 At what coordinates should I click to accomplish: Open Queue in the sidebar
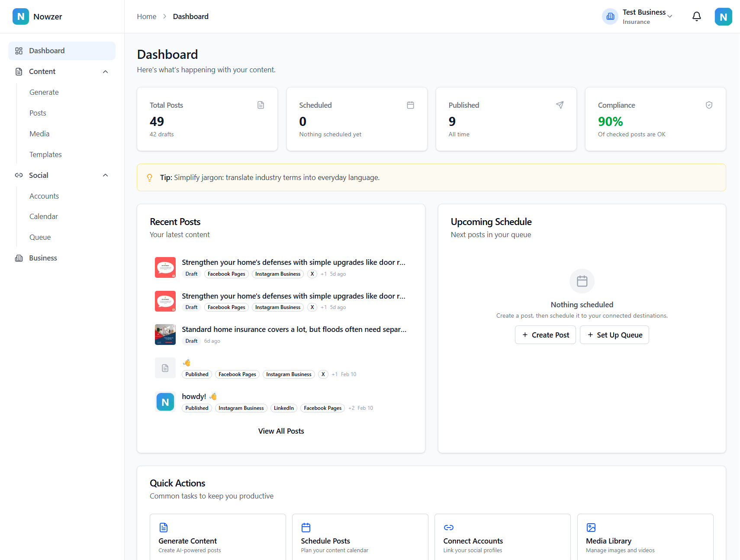tap(40, 237)
